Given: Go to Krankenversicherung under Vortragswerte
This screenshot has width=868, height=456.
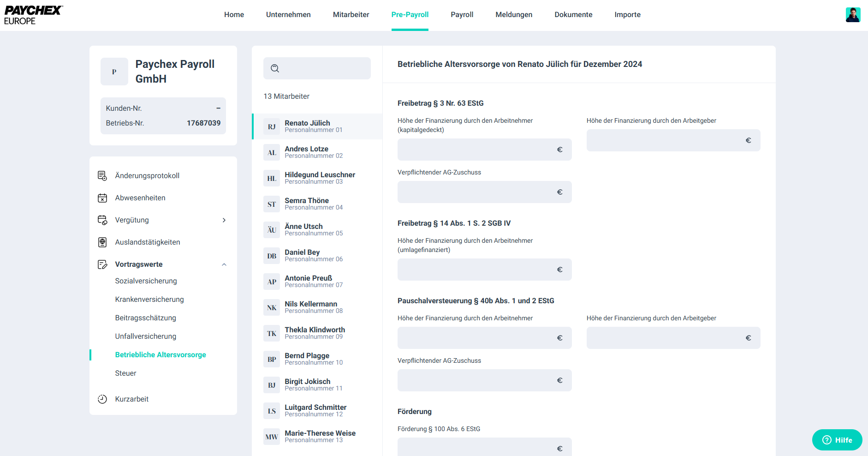Looking at the screenshot, I should click(x=149, y=300).
